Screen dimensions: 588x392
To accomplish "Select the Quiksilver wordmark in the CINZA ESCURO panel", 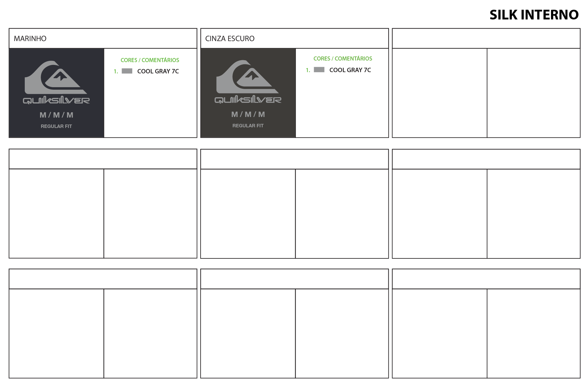I will click(248, 100).
